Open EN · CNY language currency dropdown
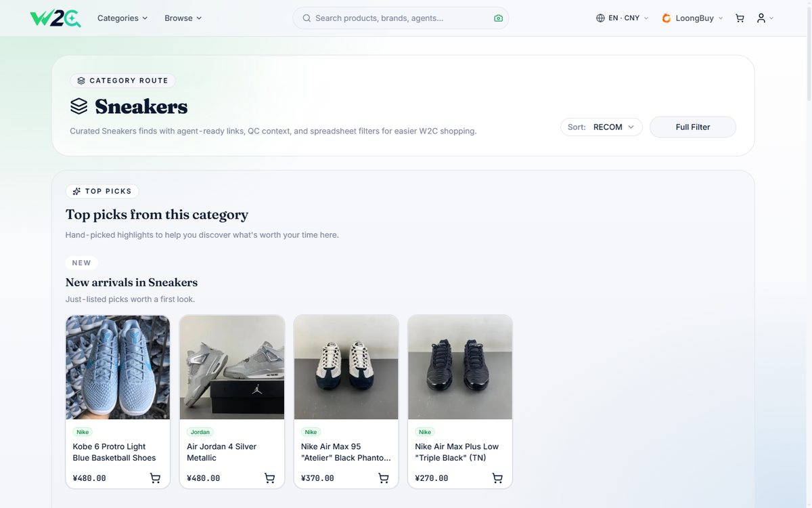 pos(622,18)
